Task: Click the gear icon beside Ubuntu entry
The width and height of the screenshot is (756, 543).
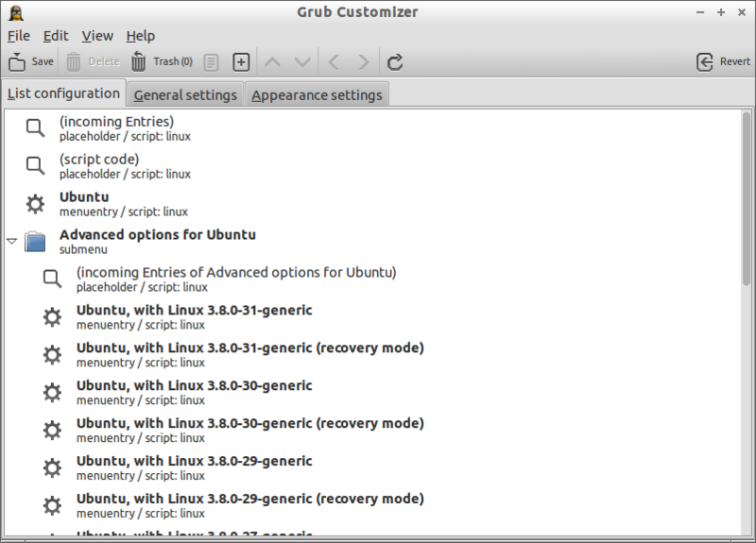Action: point(35,204)
